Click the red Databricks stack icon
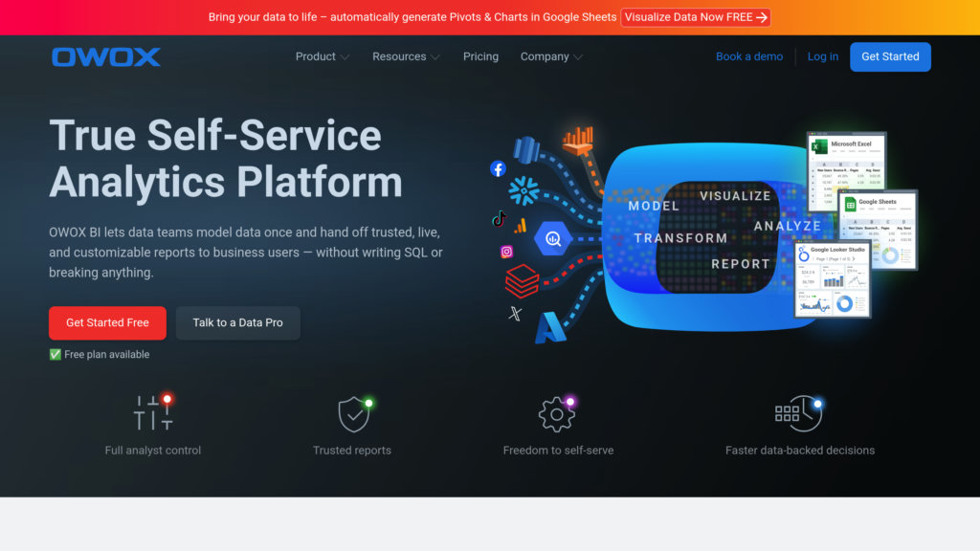 click(x=522, y=281)
